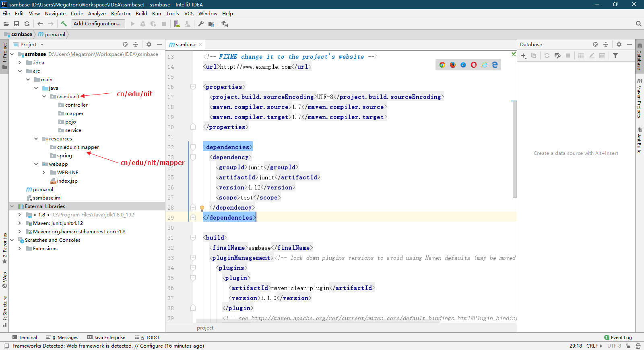Screen dimensions: 644x350
Task: Collapse External Libraries node
Action: tap(12, 206)
